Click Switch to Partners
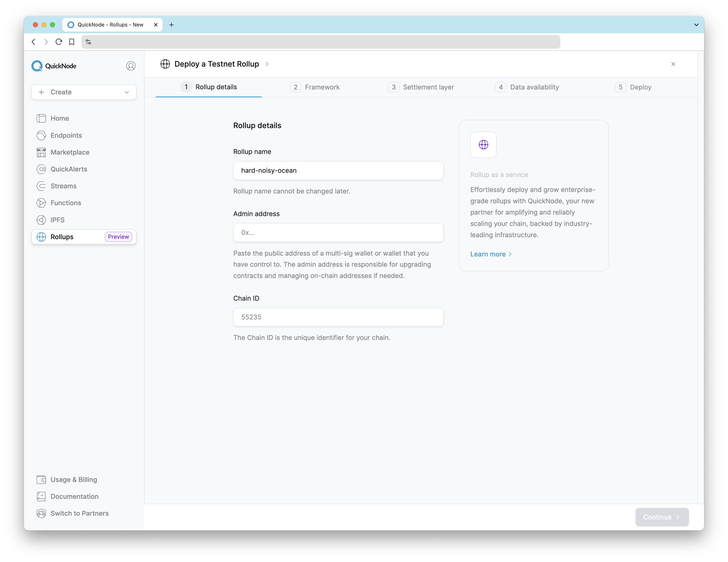Image resolution: width=728 pixels, height=562 pixels. [84, 514]
